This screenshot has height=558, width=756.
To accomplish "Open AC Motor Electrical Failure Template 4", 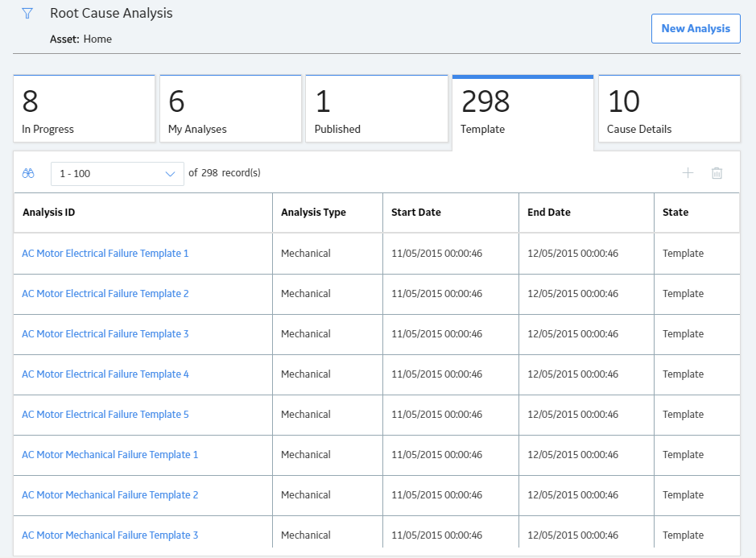I will tap(105, 374).
